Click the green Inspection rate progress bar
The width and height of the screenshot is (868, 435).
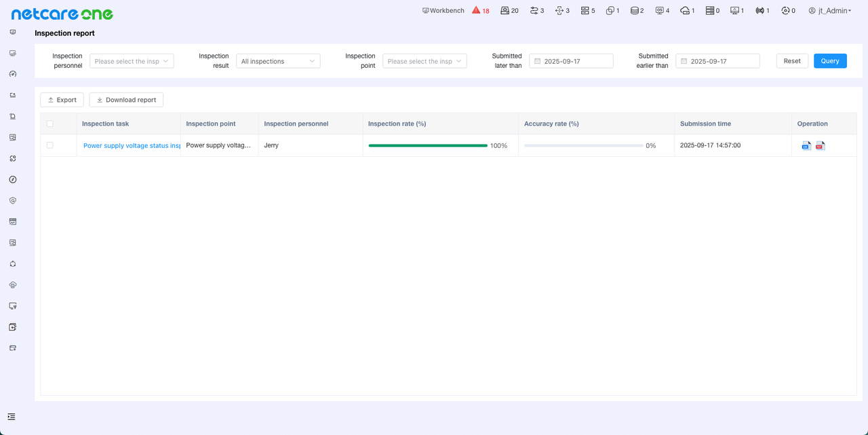point(428,145)
